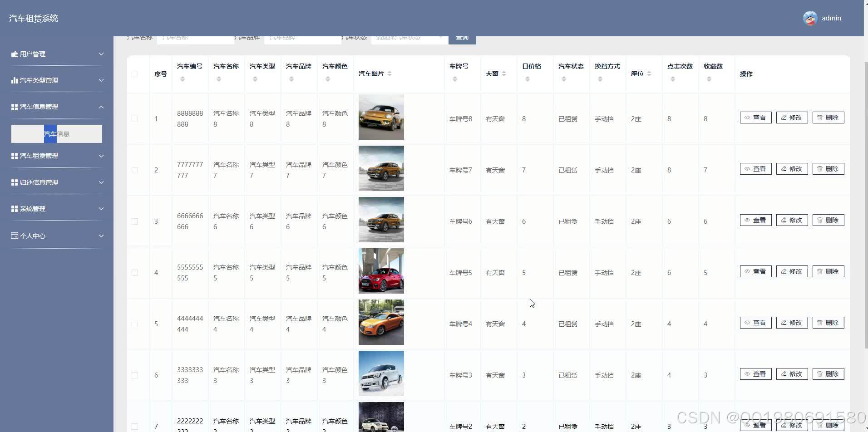Open the gold car thumbnail in row 1
This screenshot has height=432, width=868.
pos(381,117)
